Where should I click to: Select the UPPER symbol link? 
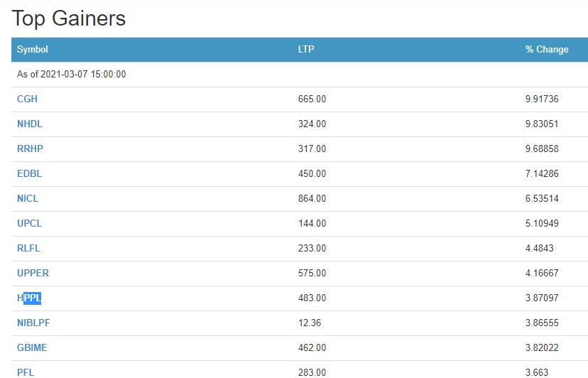pyautogui.click(x=33, y=274)
